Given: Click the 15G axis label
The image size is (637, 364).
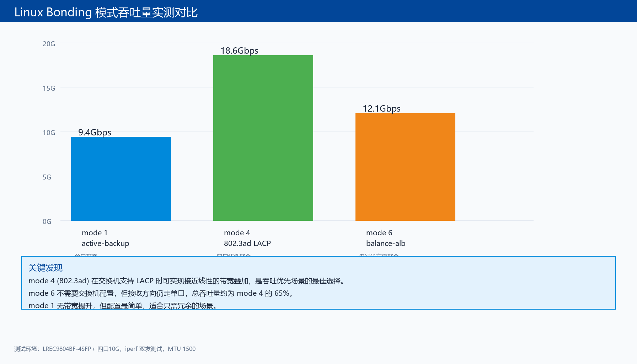Looking at the screenshot, I should [49, 88].
